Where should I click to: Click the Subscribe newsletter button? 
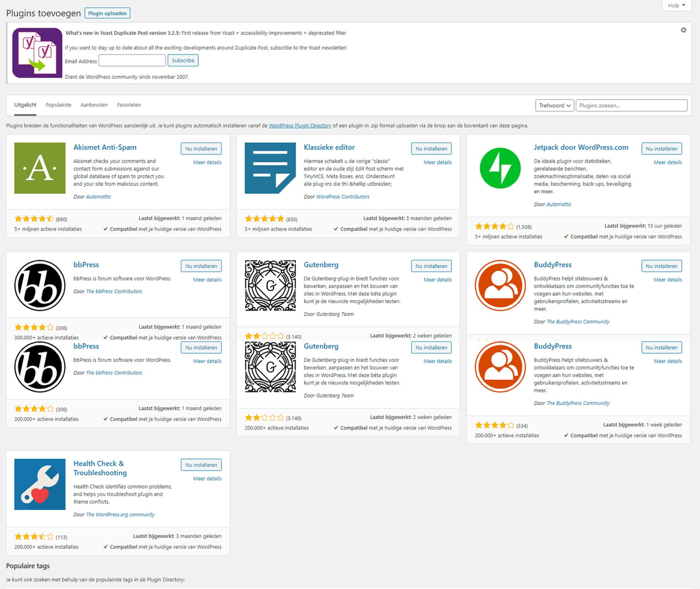coord(183,61)
